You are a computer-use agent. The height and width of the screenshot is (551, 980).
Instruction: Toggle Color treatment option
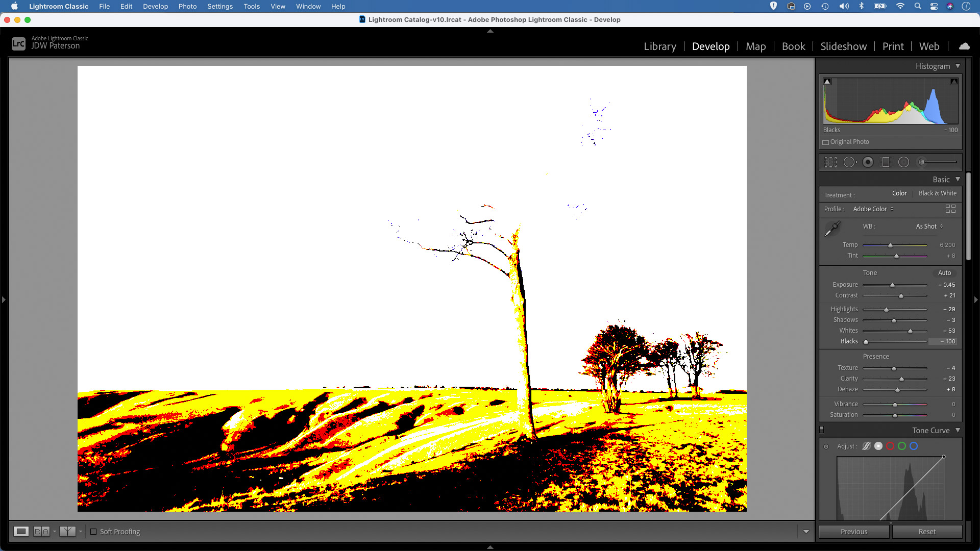click(x=899, y=193)
